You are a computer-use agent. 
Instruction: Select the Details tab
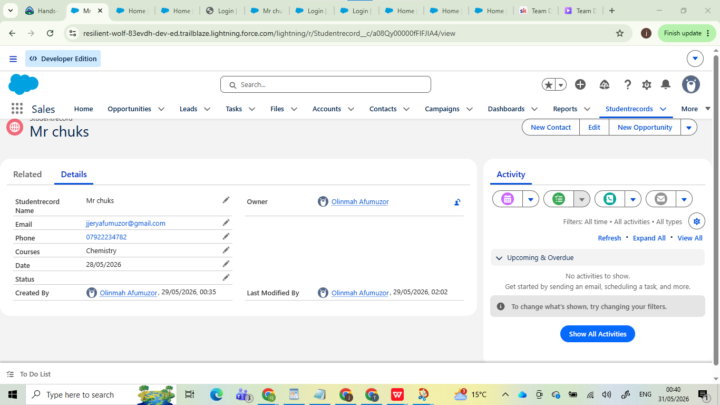coord(73,174)
